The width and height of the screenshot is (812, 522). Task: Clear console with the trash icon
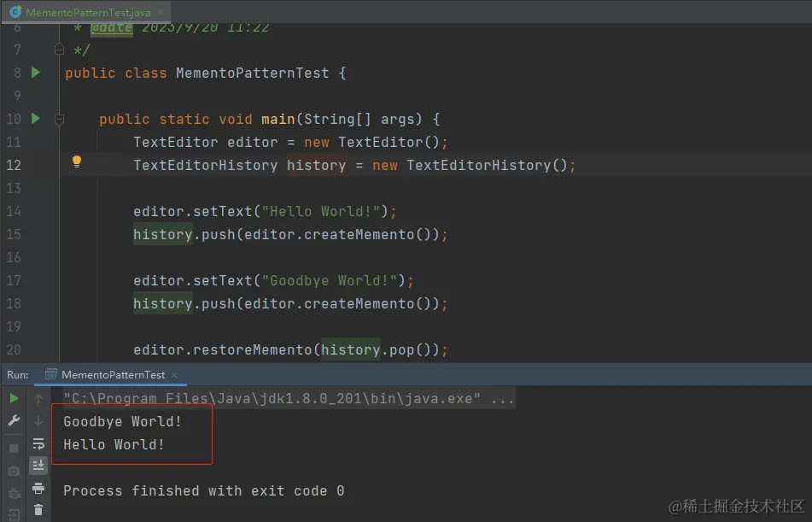38,509
